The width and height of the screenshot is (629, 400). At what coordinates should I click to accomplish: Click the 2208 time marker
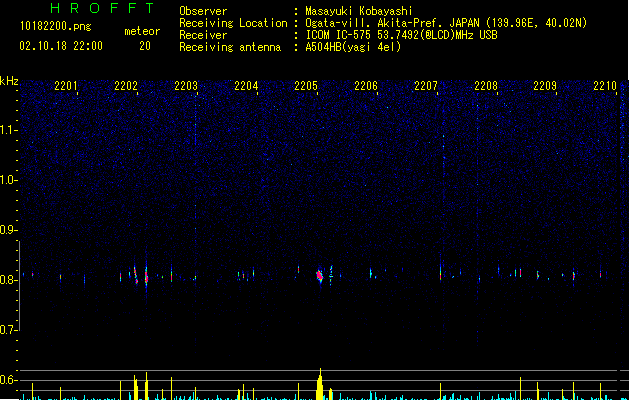click(x=486, y=86)
